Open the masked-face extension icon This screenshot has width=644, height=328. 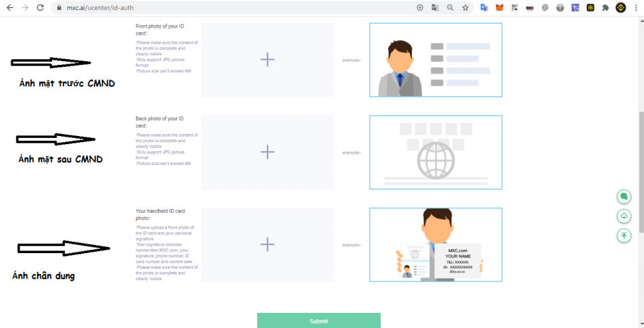click(530, 8)
